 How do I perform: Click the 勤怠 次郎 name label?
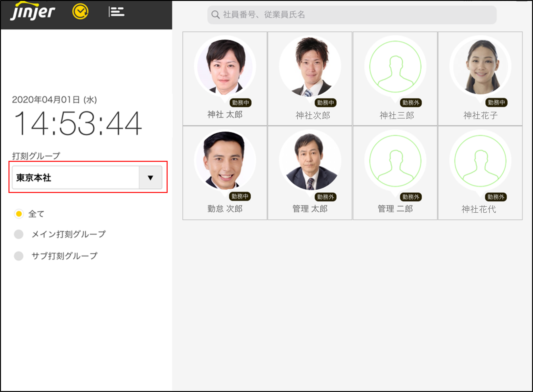pyautogui.click(x=225, y=209)
